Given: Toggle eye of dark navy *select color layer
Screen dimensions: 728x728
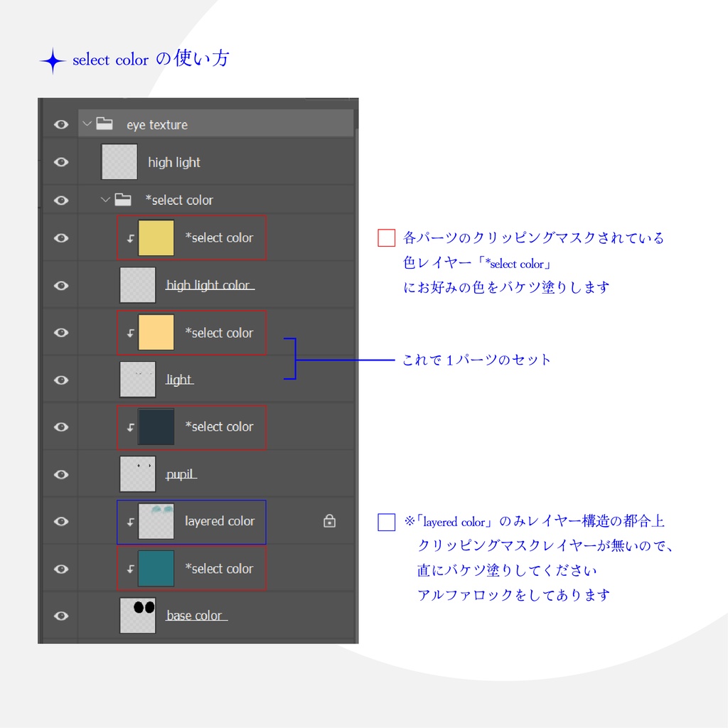Looking at the screenshot, I should pyautogui.click(x=61, y=427).
